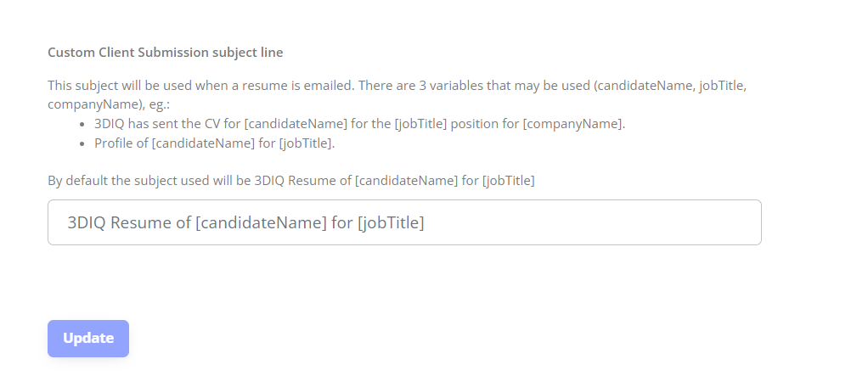Click the Update button

click(x=88, y=339)
